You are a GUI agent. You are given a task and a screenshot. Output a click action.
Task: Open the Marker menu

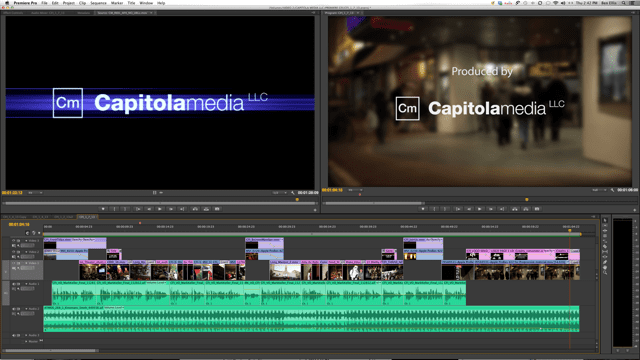click(117, 3)
